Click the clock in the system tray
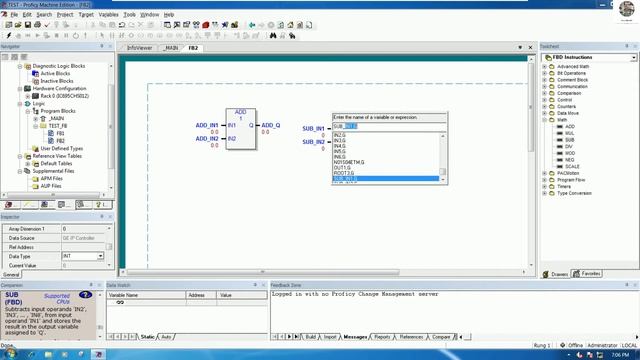640x360 pixels. 620,355
